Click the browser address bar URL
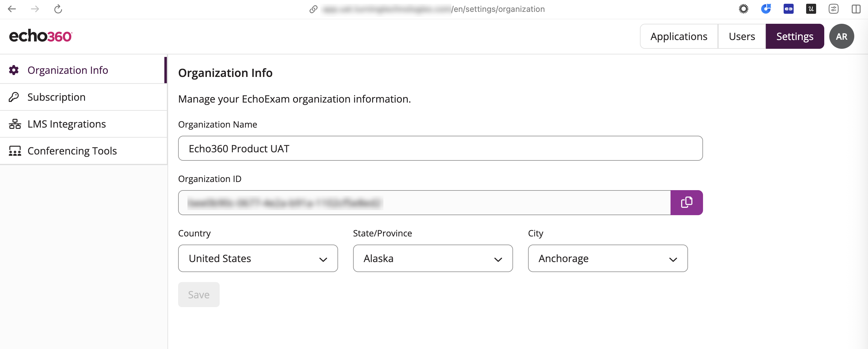 tap(433, 9)
